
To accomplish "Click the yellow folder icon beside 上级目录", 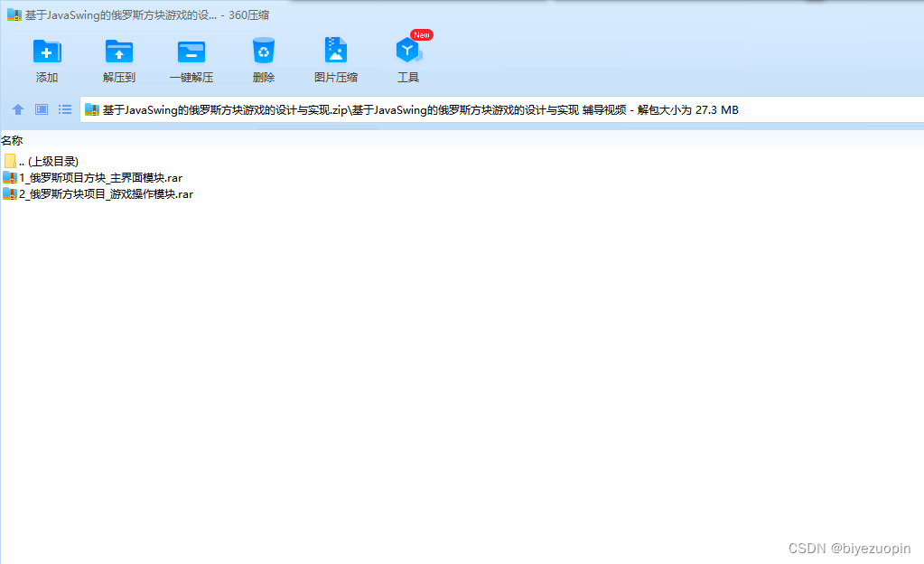I will tap(10, 160).
